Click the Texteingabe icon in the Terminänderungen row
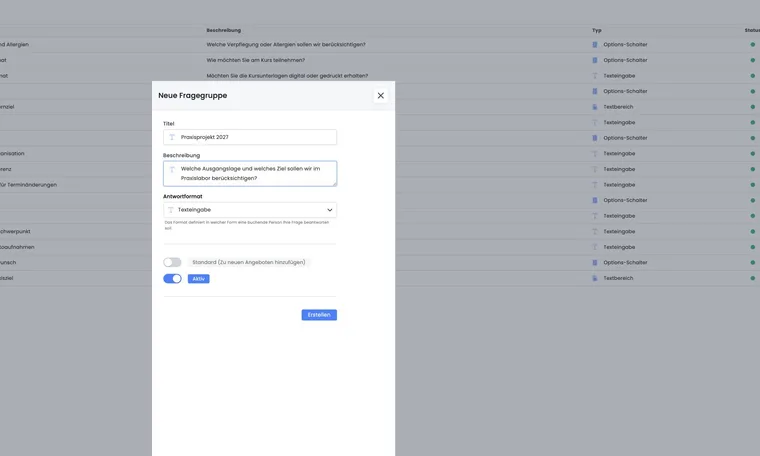This screenshot has width=760, height=456. pos(595,185)
